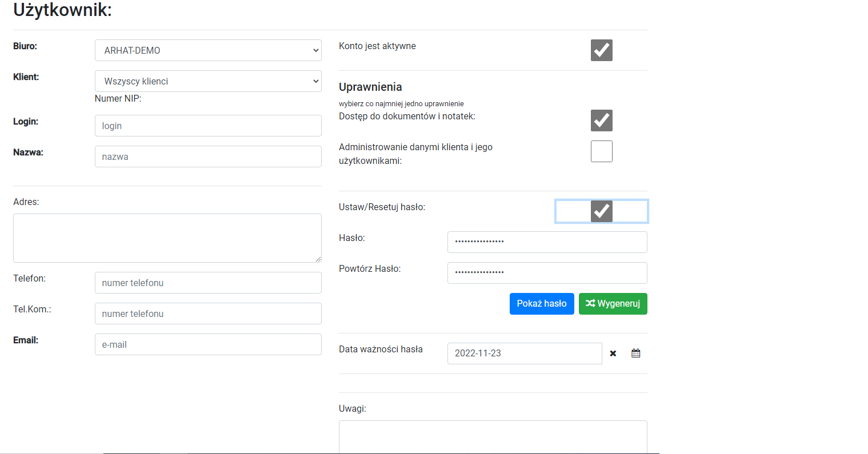Image resolution: width=868 pixels, height=454 pixels.
Task: Select the Adres text area
Action: (x=167, y=238)
